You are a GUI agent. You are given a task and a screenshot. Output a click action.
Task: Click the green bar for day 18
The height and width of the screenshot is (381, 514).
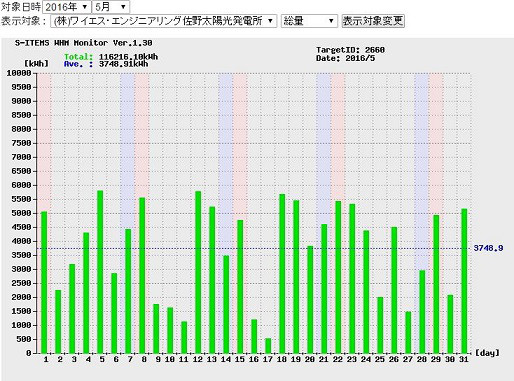tap(282, 274)
